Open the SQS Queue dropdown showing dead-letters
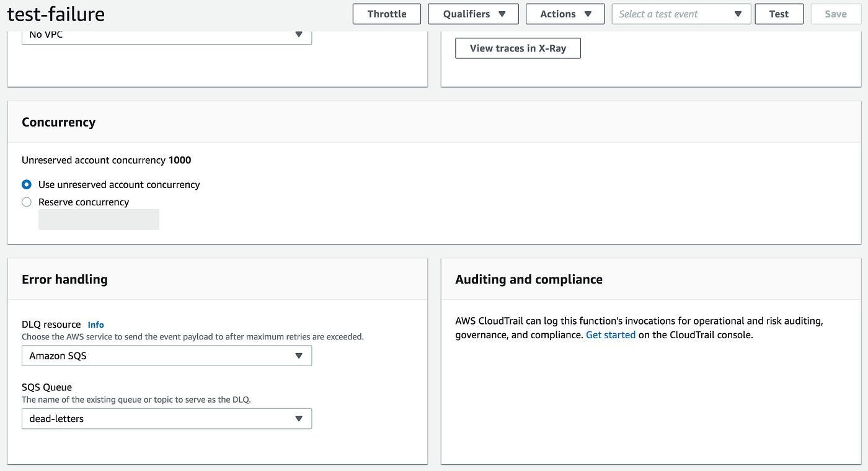868x471 pixels. point(166,418)
